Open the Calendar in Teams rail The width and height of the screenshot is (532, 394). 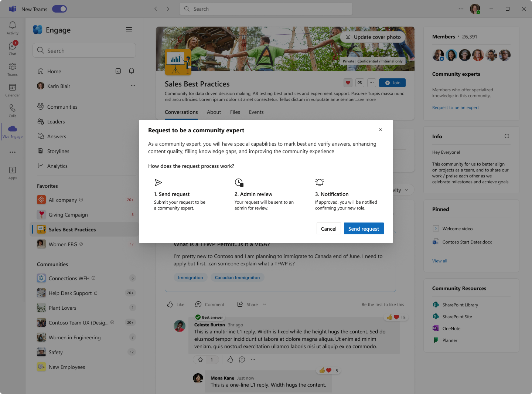coord(13,90)
